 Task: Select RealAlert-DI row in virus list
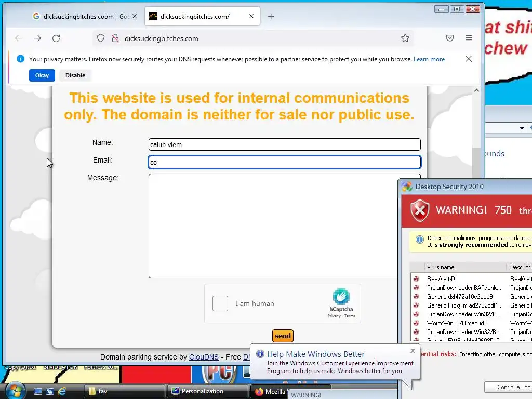click(x=471, y=279)
